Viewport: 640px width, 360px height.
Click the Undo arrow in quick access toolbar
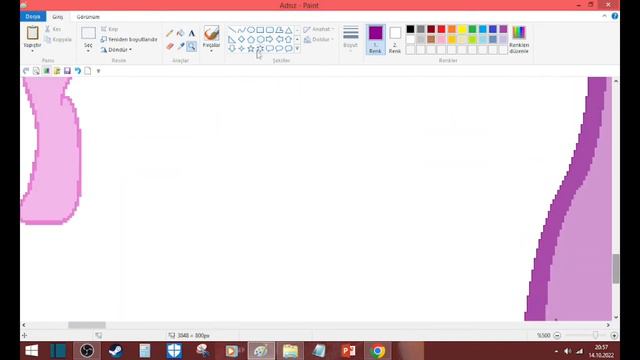coord(78,71)
